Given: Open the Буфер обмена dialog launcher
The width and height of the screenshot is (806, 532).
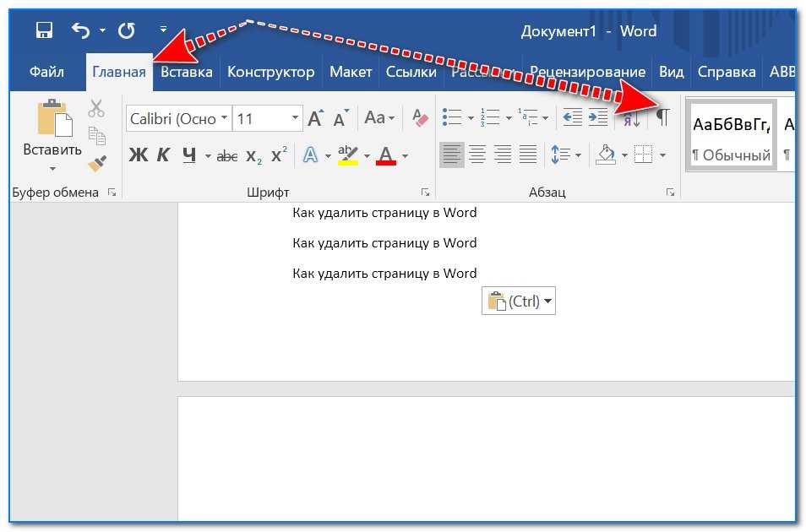Looking at the screenshot, I should [x=112, y=193].
